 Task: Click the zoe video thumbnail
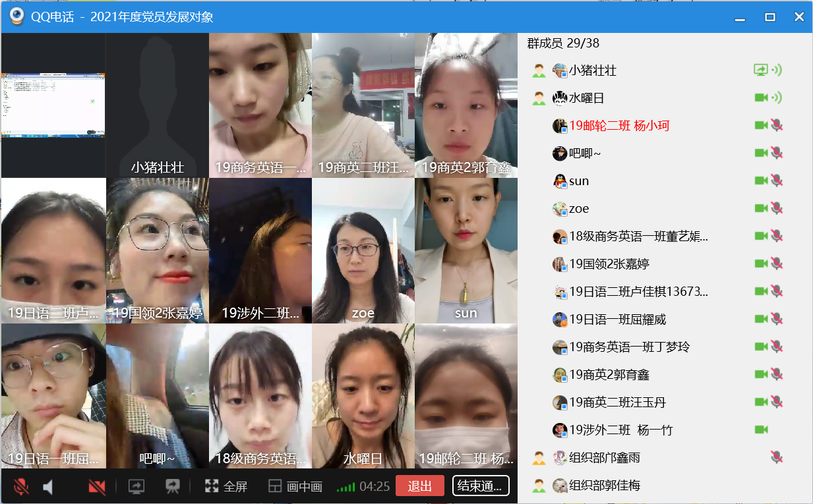click(363, 250)
